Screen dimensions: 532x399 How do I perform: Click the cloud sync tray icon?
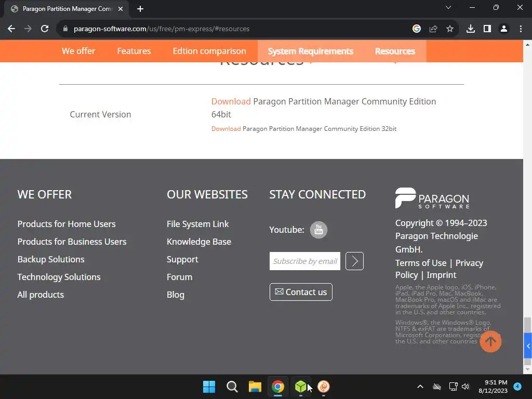pyautogui.click(x=437, y=387)
